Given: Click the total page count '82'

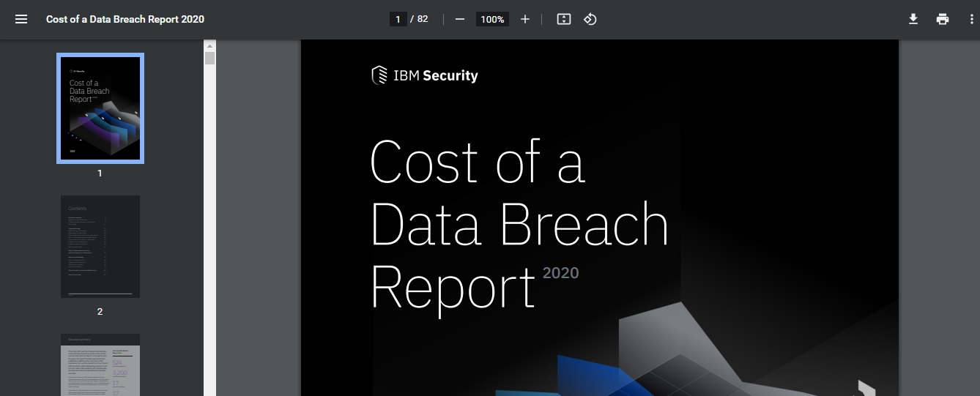Looking at the screenshot, I should click(423, 19).
